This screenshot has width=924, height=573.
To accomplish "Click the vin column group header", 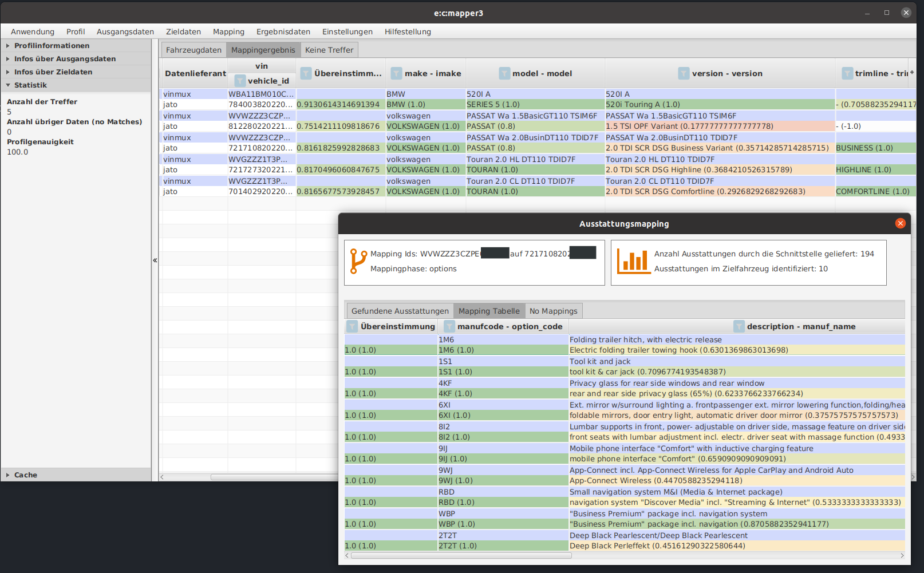I will point(262,66).
